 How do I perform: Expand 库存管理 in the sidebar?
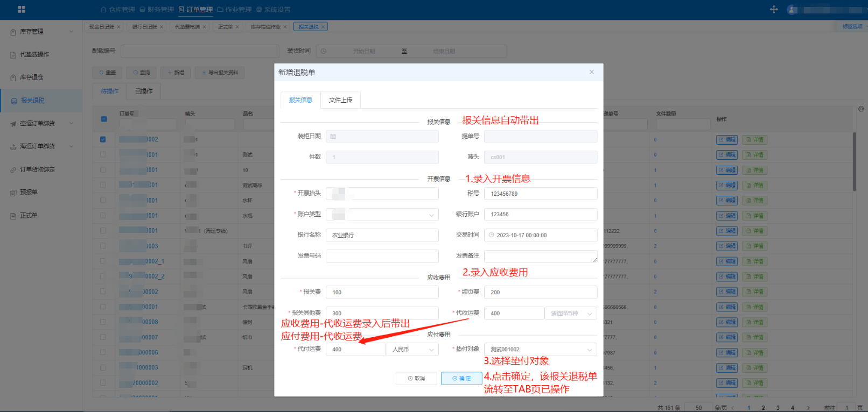(x=41, y=32)
